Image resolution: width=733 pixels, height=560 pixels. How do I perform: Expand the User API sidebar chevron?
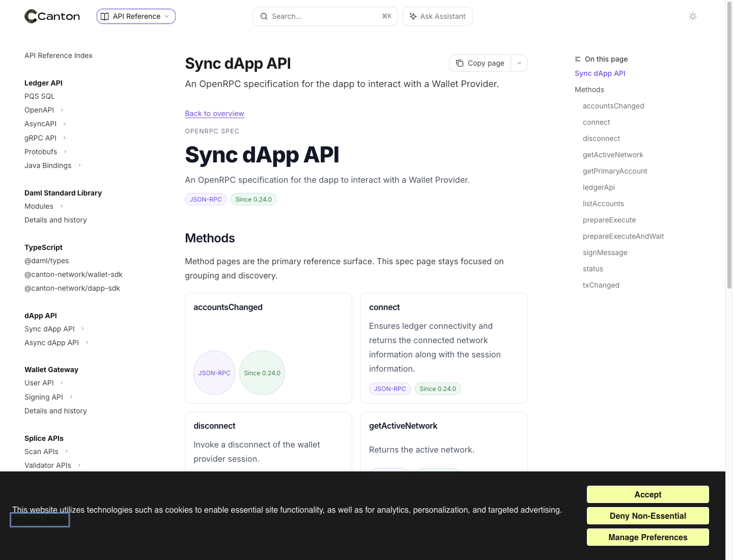pos(62,383)
